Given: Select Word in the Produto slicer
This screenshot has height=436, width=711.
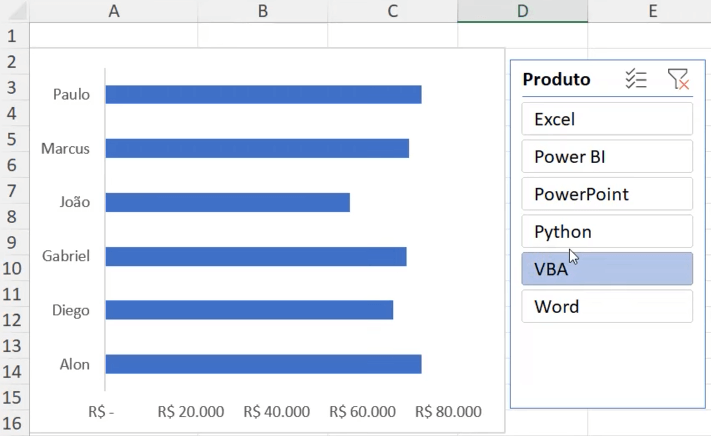Looking at the screenshot, I should 607,307.
